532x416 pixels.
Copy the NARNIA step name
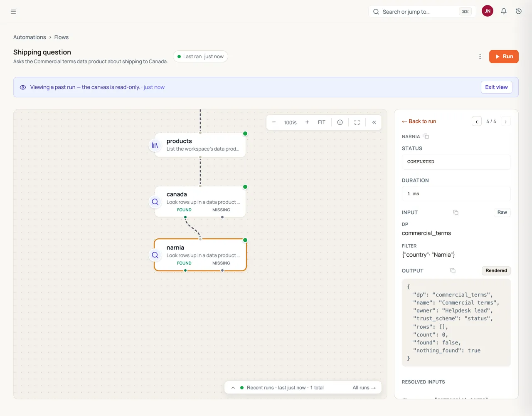(426, 136)
